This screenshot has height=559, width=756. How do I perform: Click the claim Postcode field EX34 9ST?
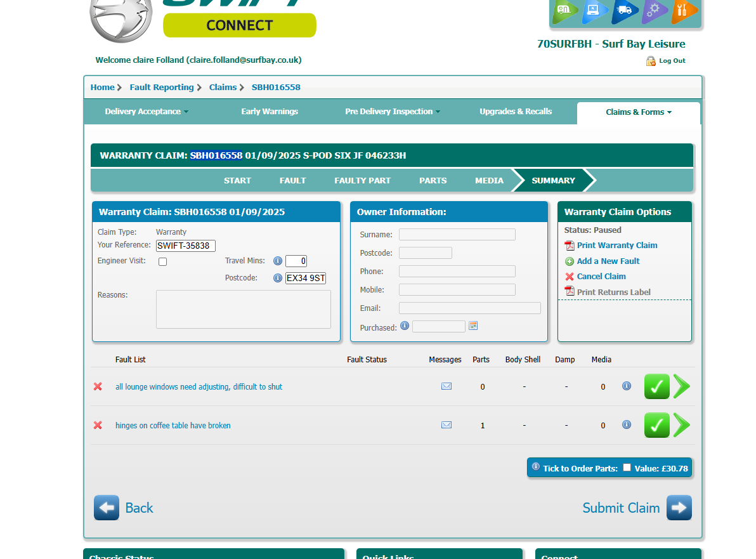coord(306,278)
